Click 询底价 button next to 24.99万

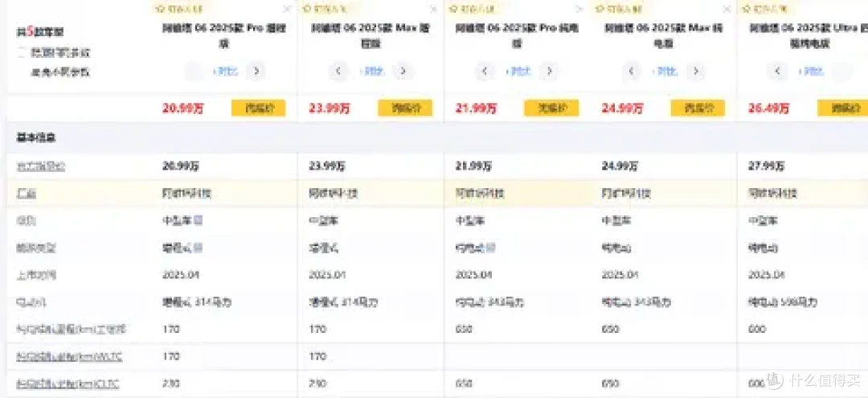click(698, 108)
